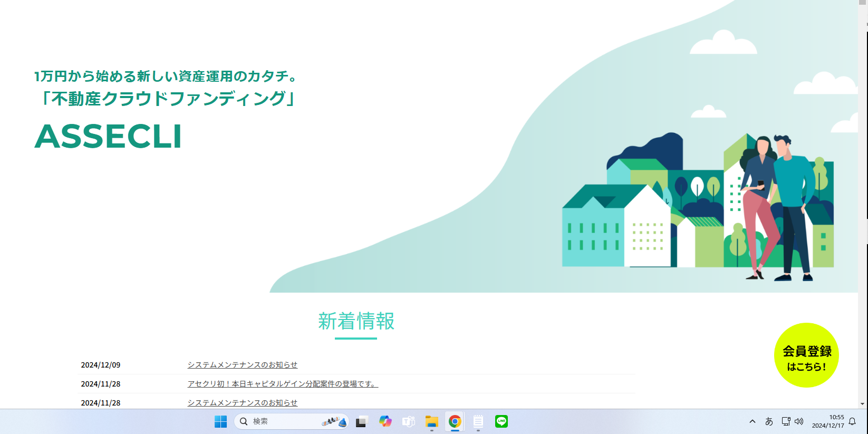
Task: Open the notification bell panel
Action: [852, 421]
